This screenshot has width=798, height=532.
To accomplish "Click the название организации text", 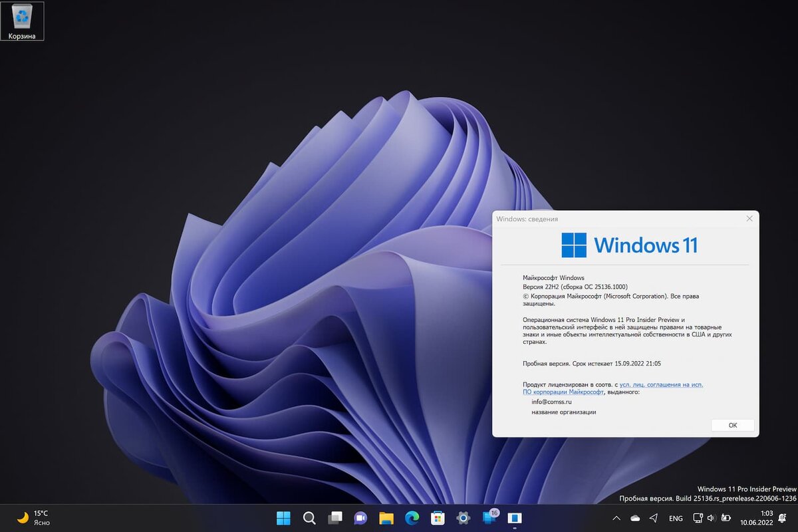I will click(x=564, y=412).
